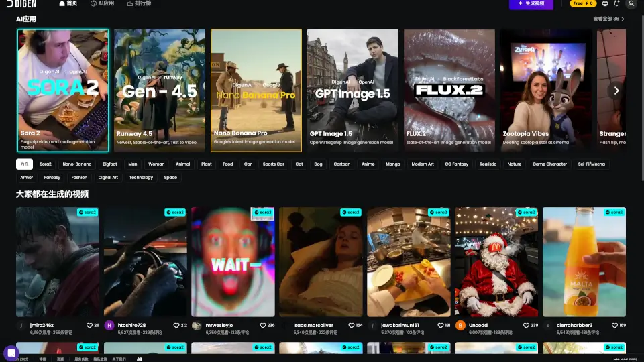Screen dimensions: 644x362
Task: Click heart icon on Uncodd's video
Action: pyautogui.click(x=529, y=325)
